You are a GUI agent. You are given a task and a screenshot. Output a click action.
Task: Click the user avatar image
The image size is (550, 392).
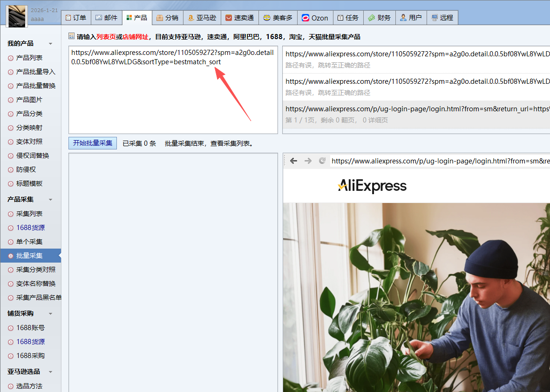coord(17,14)
